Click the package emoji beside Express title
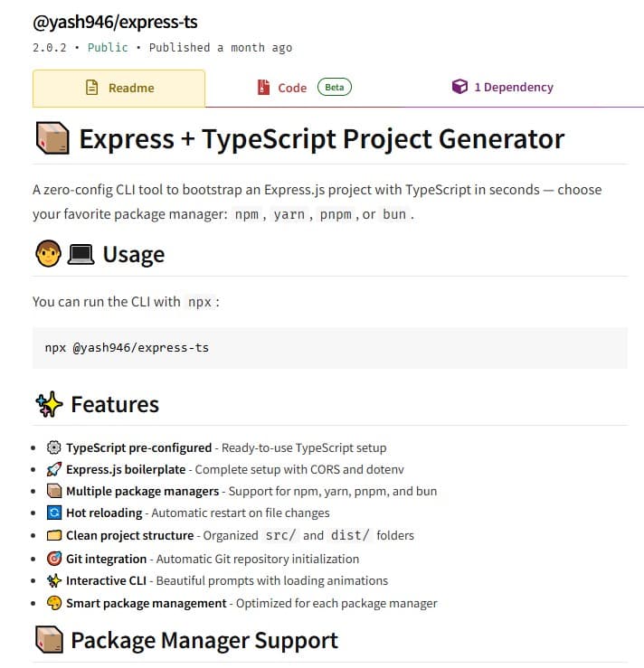The height and width of the screenshot is (668, 644). point(52,138)
